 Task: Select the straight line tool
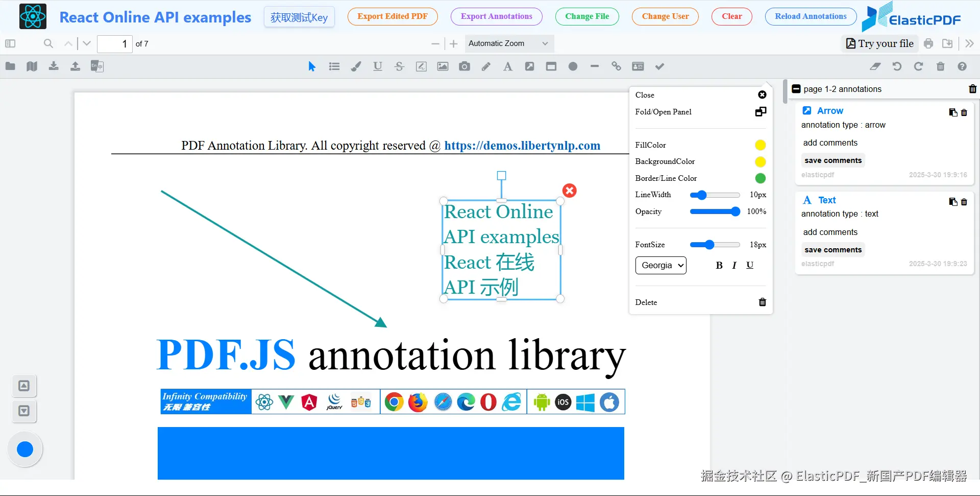click(x=595, y=66)
